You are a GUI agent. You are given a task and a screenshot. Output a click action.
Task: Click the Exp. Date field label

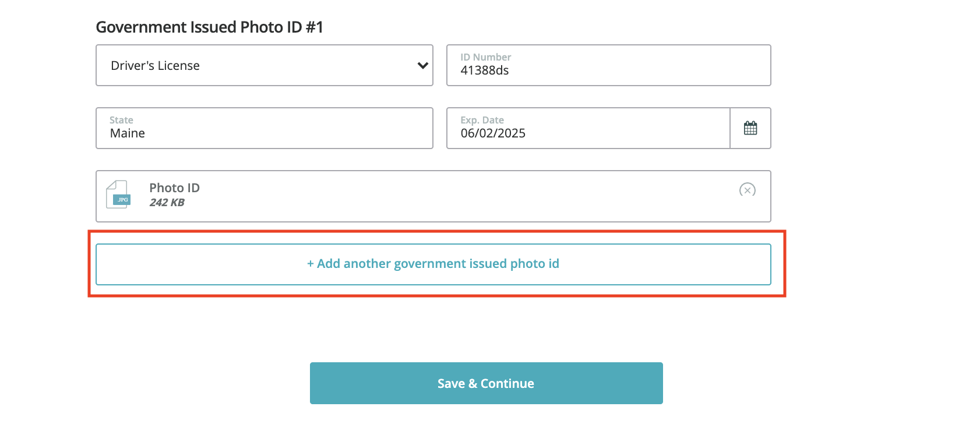pyautogui.click(x=482, y=120)
